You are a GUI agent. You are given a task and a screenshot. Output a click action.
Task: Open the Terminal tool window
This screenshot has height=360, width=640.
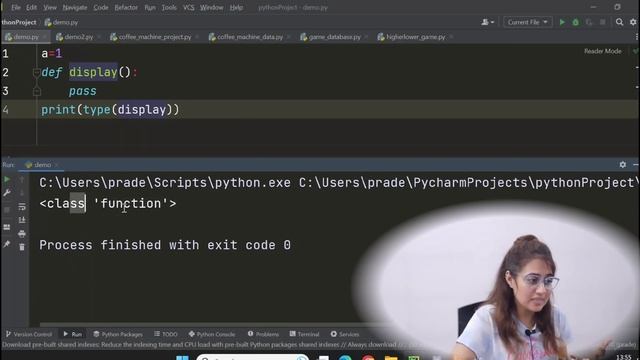tap(304, 334)
